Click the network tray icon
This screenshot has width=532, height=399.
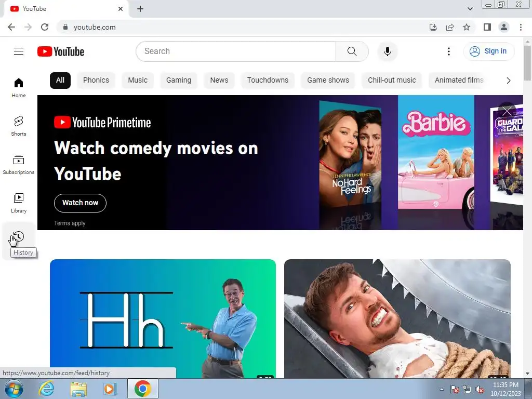(467, 389)
